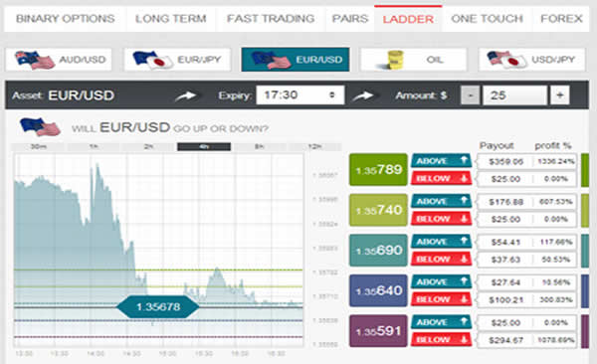Go to the ONE TOUCH tab

point(487,19)
